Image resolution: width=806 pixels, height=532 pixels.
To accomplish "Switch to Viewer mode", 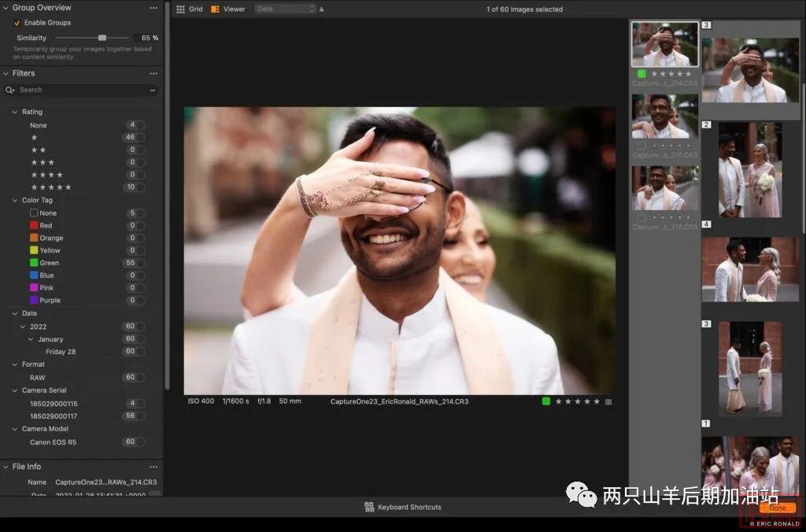I will pyautogui.click(x=228, y=9).
